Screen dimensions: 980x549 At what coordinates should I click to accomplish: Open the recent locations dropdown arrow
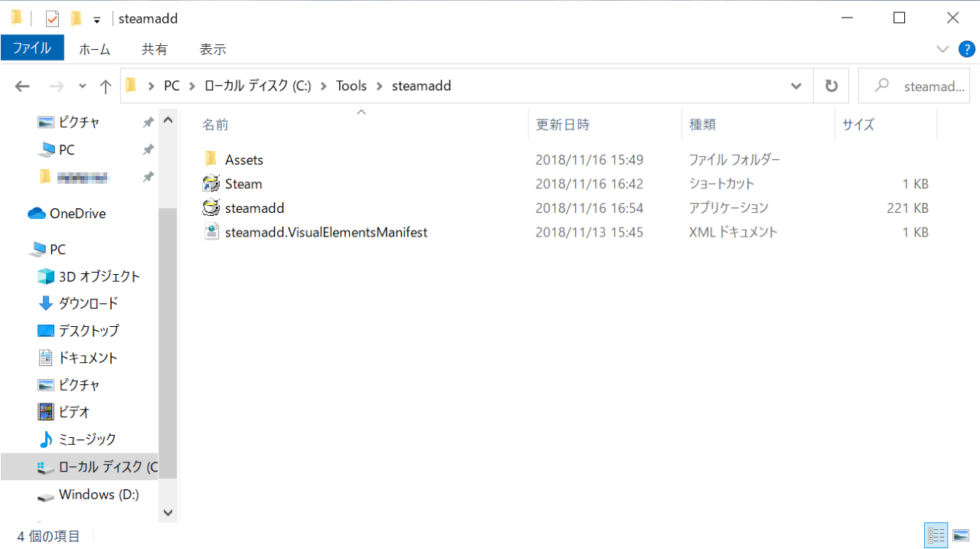click(83, 87)
